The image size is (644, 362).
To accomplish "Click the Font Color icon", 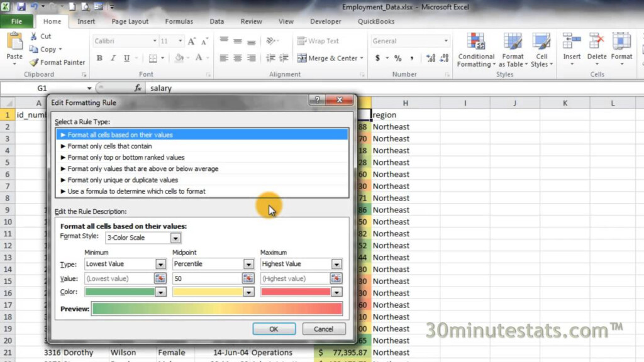I will (x=199, y=58).
